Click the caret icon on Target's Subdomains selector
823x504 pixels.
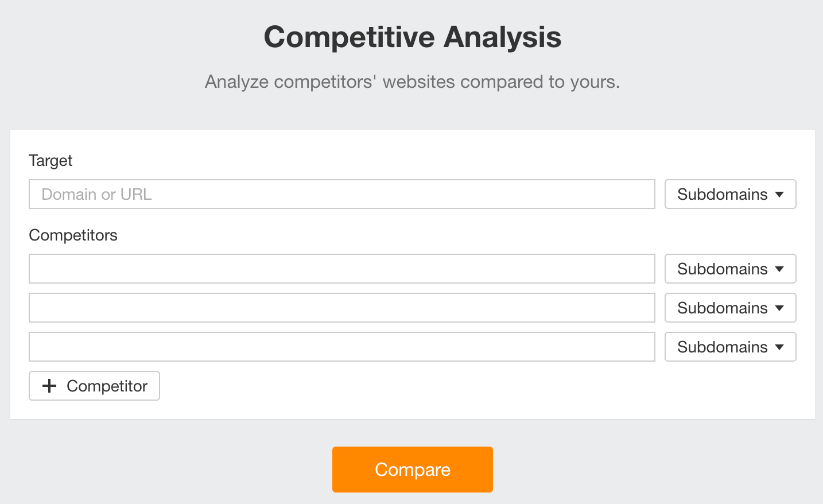[779, 194]
